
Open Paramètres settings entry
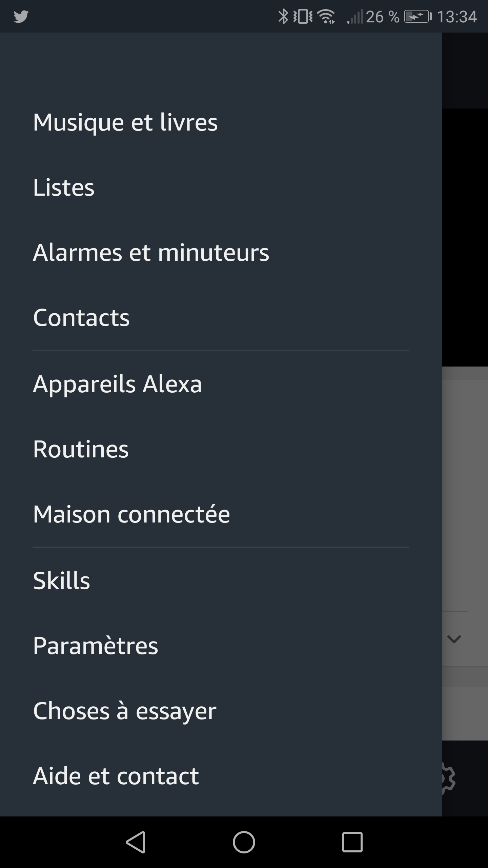pyautogui.click(x=96, y=646)
